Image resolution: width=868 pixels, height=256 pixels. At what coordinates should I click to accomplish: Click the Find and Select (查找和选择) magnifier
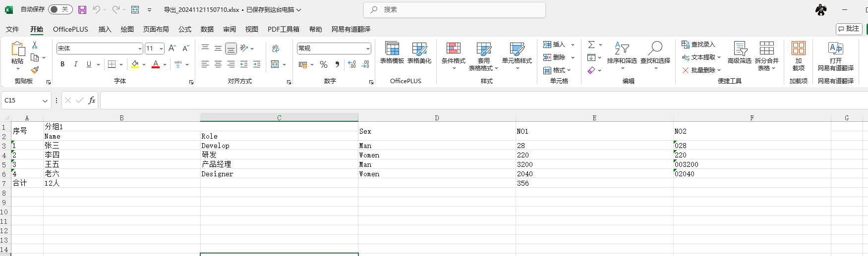pyautogui.click(x=655, y=49)
